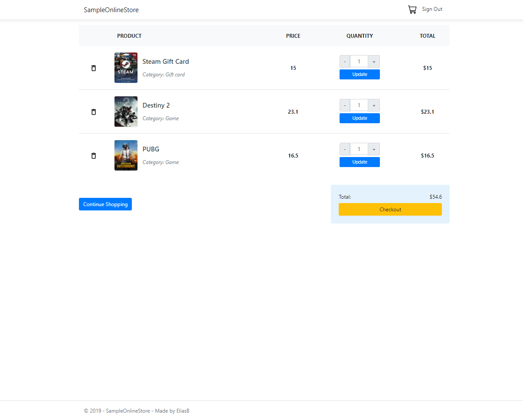Click the trash icon beside PUBG
Viewport: 523px width, 420px height.
[x=94, y=156]
